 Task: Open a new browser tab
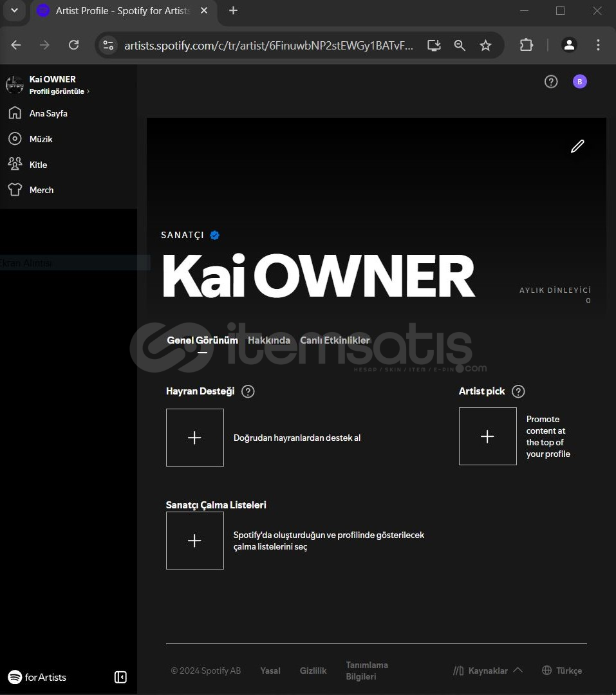233,10
